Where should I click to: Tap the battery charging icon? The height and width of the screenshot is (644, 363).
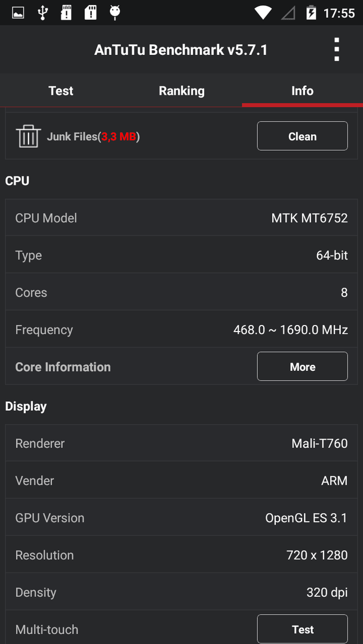(x=311, y=13)
